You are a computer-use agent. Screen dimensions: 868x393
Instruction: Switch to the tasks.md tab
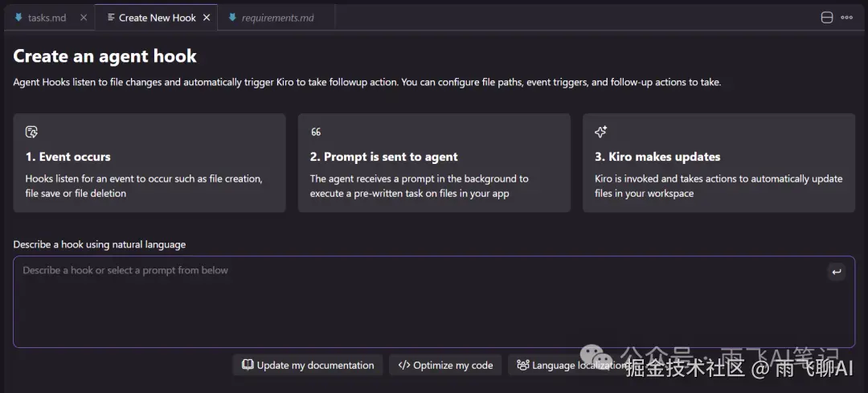point(47,18)
